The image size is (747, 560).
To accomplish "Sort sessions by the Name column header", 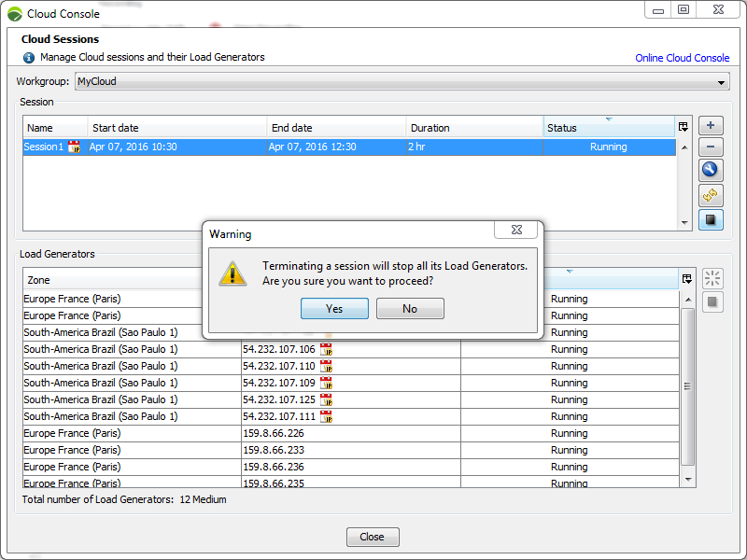I will coord(55,128).
